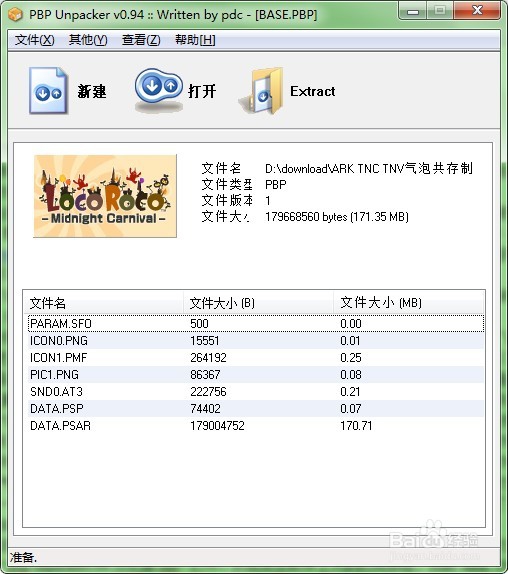Click the 86367 size value
This screenshot has width=508, height=574.
(x=205, y=374)
